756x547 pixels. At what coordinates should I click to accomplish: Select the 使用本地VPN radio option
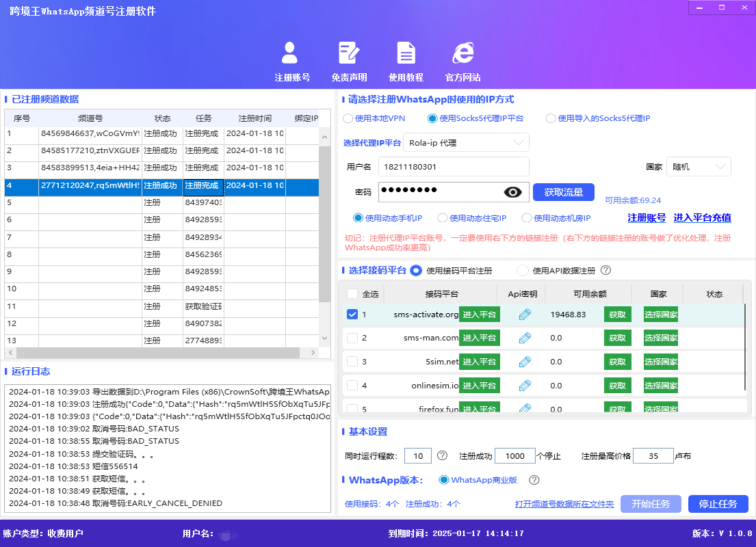click(348, 118)
